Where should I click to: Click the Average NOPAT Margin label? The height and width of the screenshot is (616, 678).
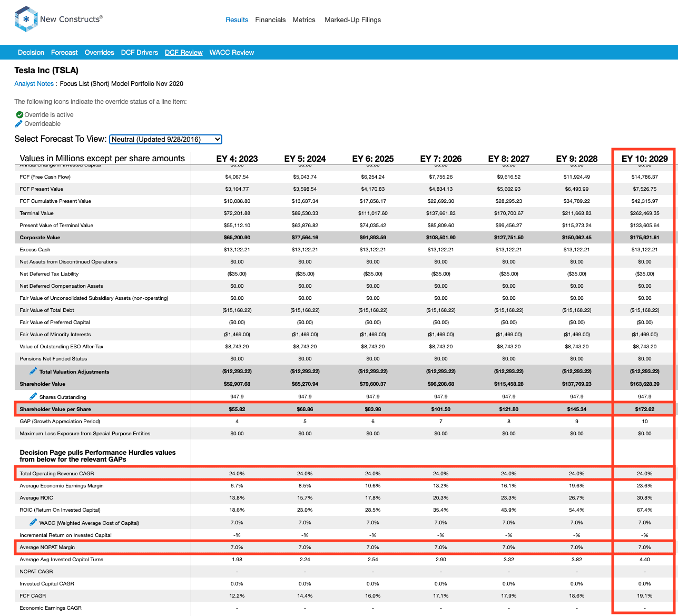[x=47, y=547]
